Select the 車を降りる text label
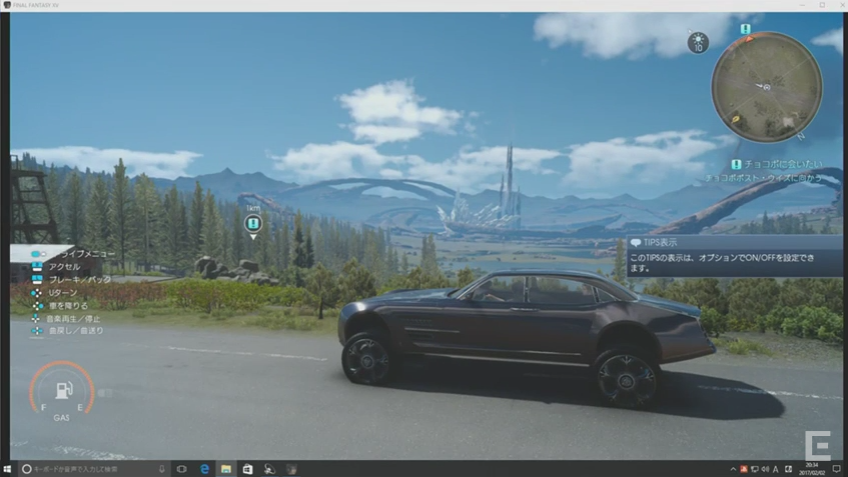This screenshot has width=848, height=477. tap(68, 306)
